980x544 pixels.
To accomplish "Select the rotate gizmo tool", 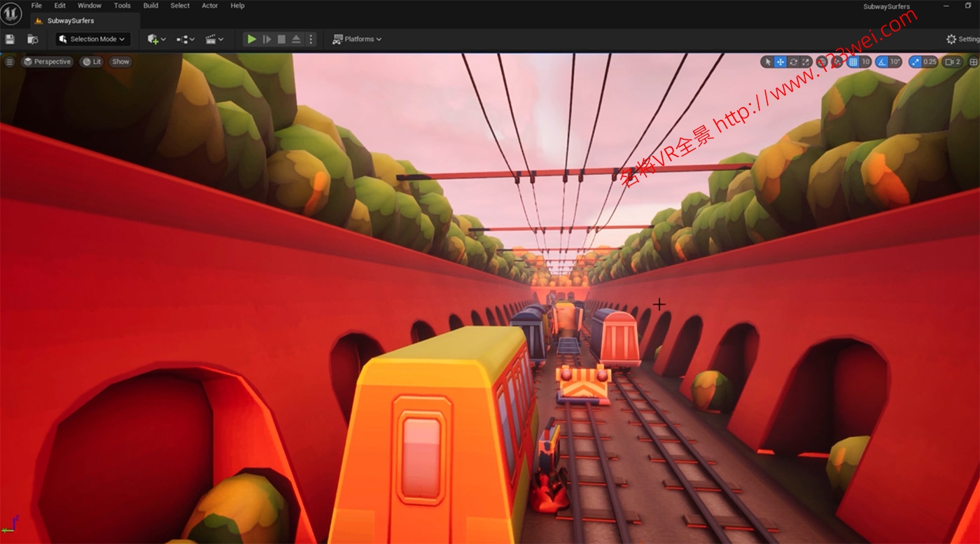I will (x=793, y=62).
